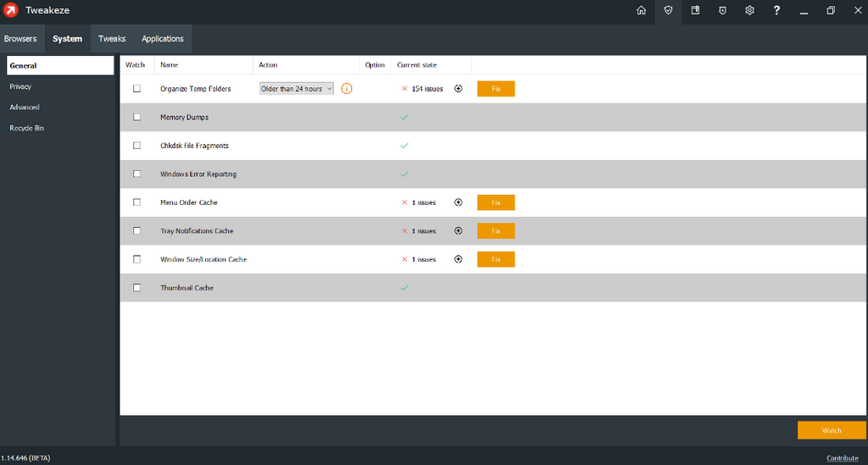Show info for Organize Temp Folders action
The image size is (868, 465).
click(x=347, y=88)
